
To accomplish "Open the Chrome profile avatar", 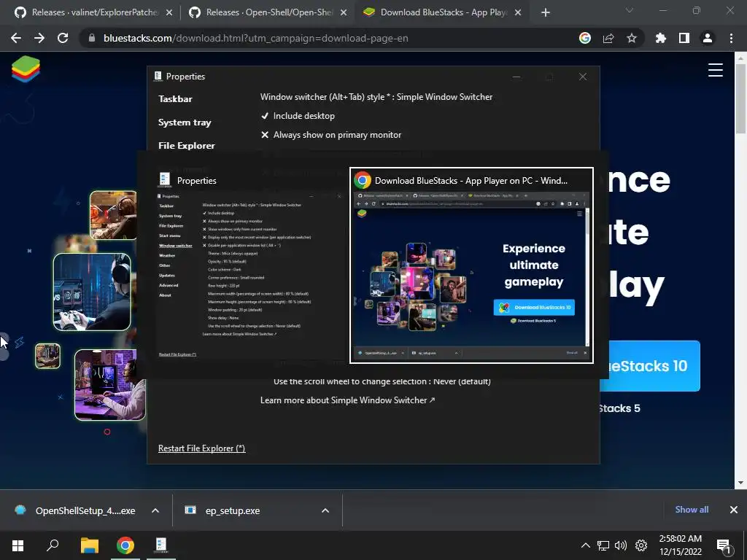I will point(708,38).
